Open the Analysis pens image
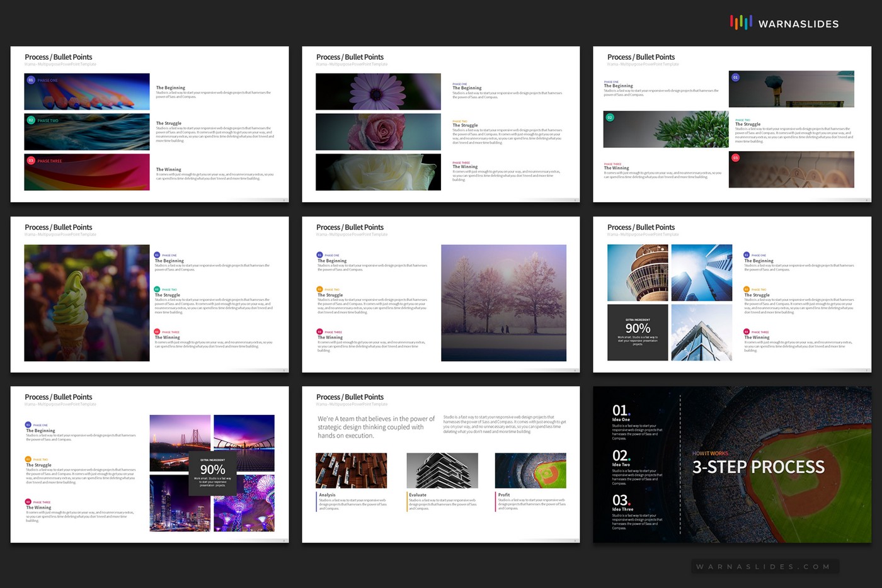 (x=351, y=470)
